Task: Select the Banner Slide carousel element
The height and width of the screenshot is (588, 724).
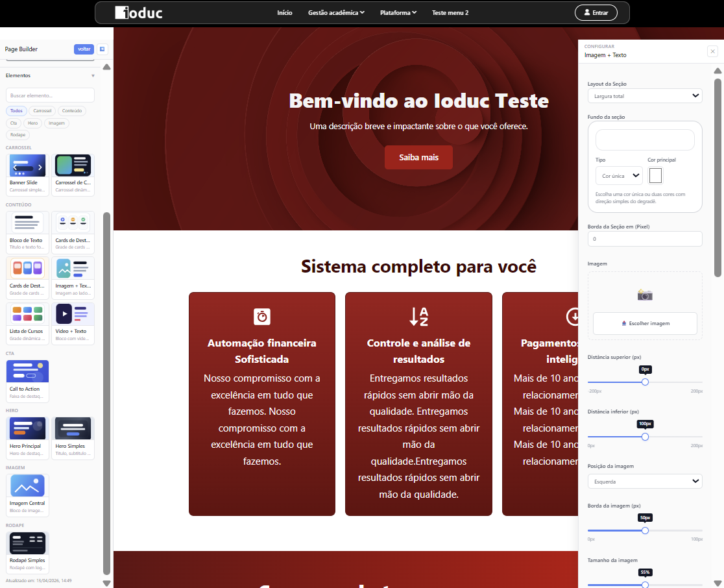Action: coord(27,165)
